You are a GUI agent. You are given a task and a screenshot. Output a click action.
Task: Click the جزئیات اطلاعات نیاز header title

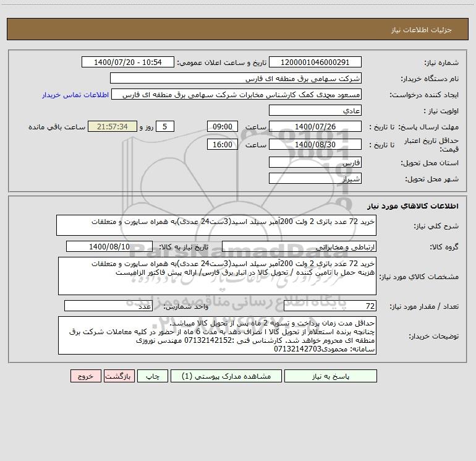422,30
